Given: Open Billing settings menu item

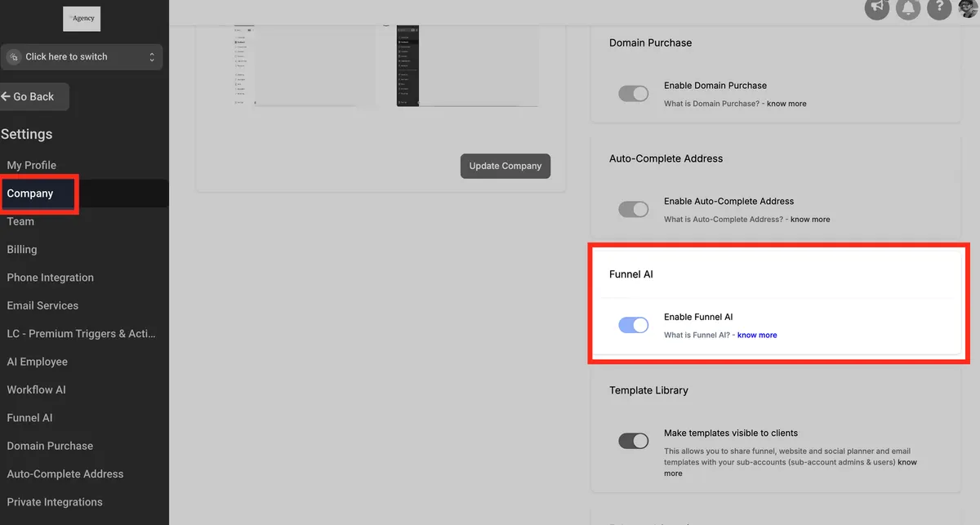Looking at the screenshot, I should click(22, 250).
